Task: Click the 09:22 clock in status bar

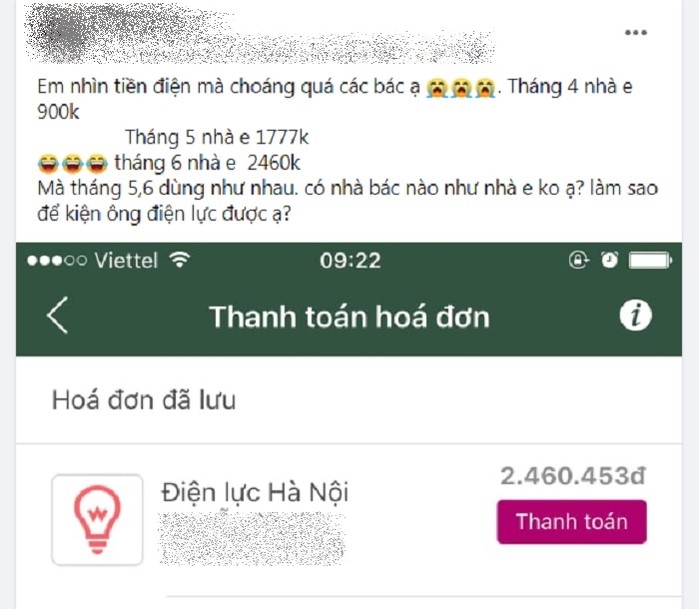Action: [x=350, y=260]
